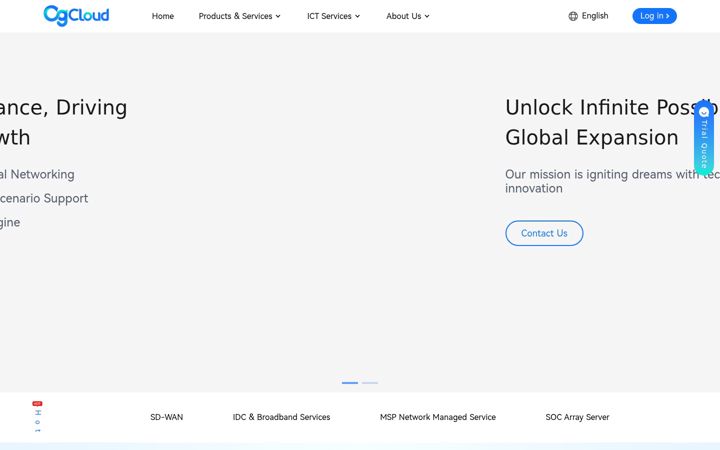The image size is (720, 450).
Task: Open the Trial Quote side widget
Action: coord(703,138)
